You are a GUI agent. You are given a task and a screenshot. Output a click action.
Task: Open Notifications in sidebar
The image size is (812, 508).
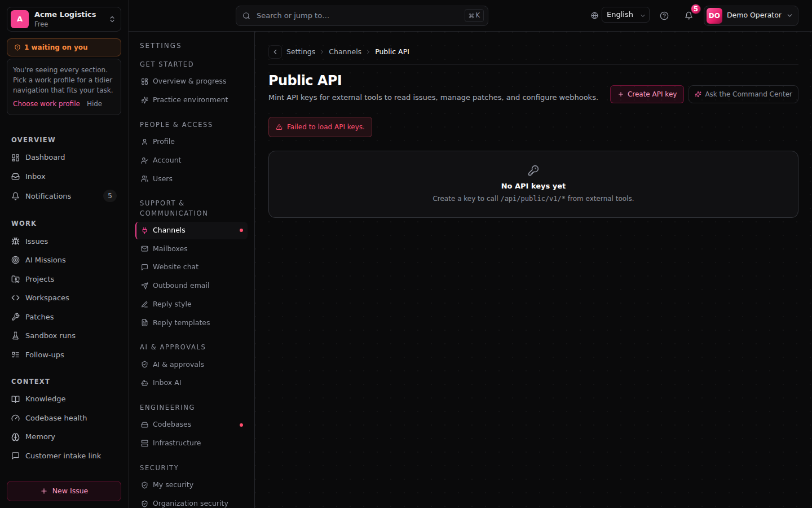coord(64,196)
